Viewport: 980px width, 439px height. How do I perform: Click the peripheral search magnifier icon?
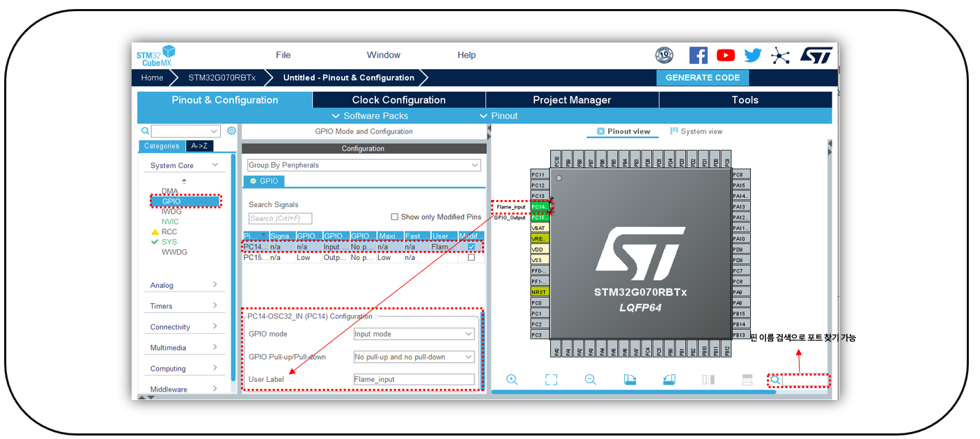pyautogui.click(x=145, y=131)
